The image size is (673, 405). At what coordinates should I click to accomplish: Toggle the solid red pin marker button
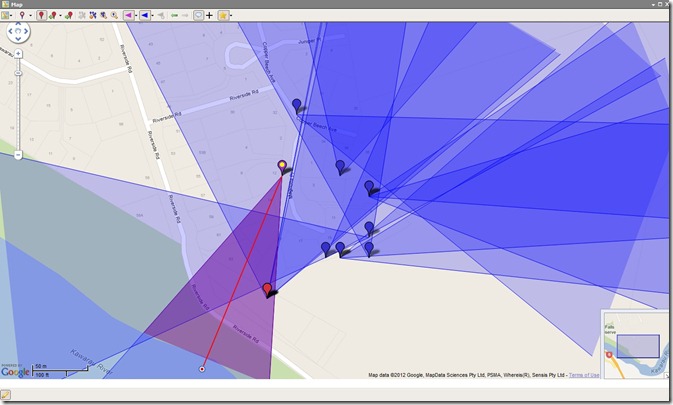(x=41, y=15)
